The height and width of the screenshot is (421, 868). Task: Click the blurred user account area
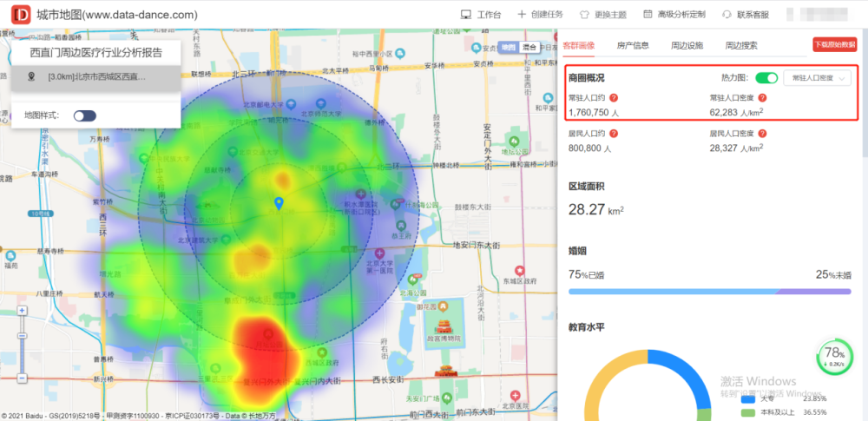(817, 15)
